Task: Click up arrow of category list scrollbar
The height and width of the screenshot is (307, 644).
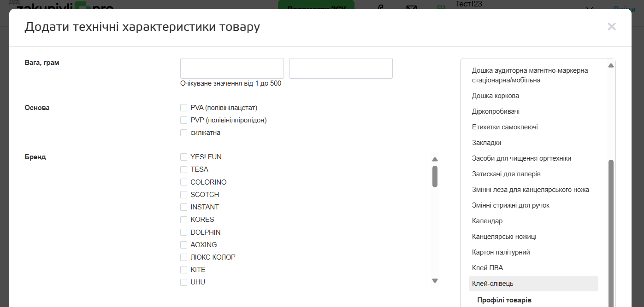Action: [611, 65]
